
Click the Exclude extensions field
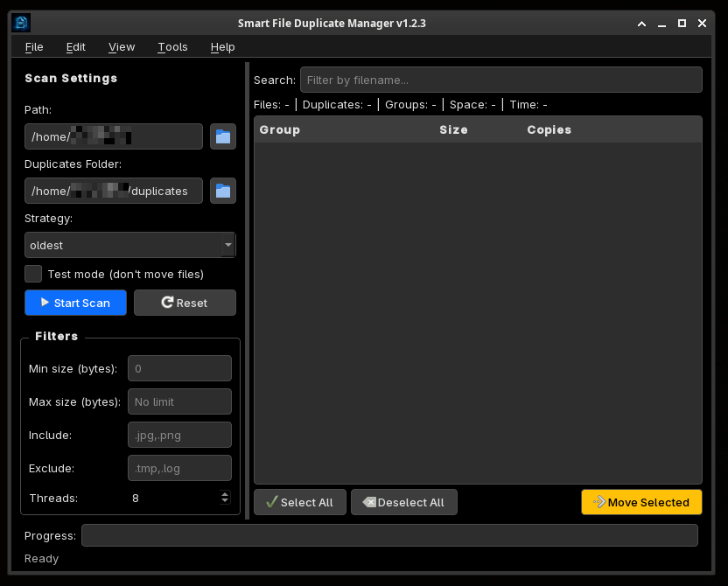179,468
